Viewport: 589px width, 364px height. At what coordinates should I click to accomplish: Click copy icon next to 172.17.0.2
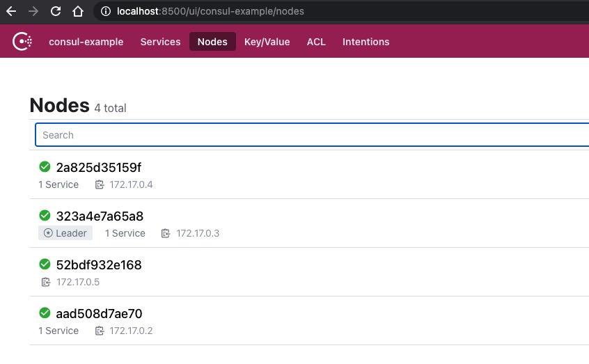point(99,331)
